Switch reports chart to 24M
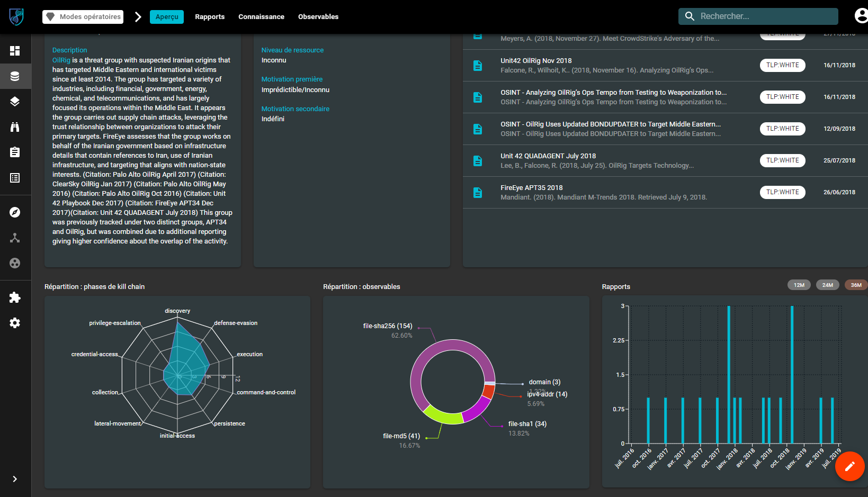The width and height of the screenshot is (868, 497). coord(828,285)
